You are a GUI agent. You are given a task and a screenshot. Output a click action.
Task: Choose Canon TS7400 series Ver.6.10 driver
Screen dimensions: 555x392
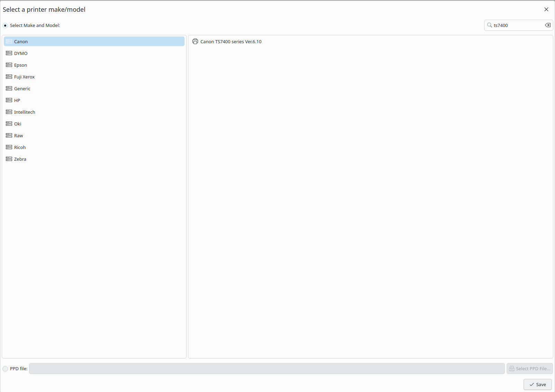[231, 41]
